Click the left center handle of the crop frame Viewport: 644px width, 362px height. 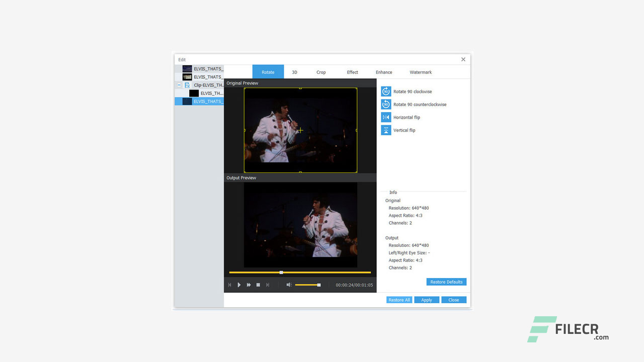pos(245,130)
